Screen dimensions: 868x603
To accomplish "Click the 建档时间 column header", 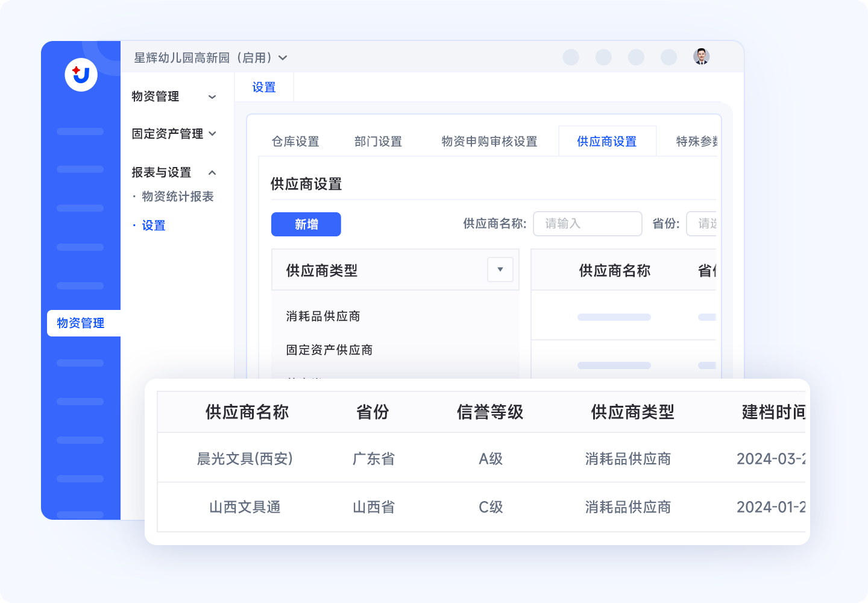I will 774,412.
